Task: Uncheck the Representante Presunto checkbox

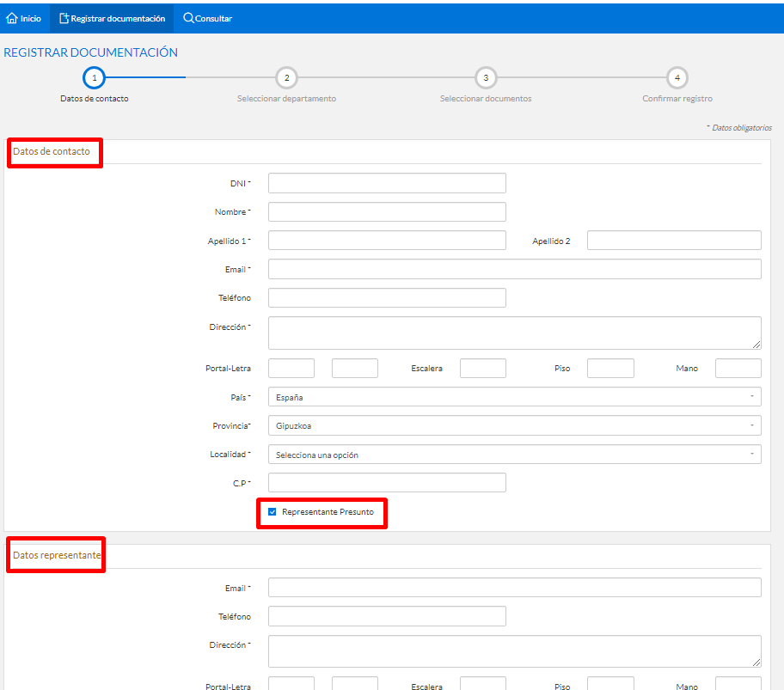Action: [x=273, y=512]
